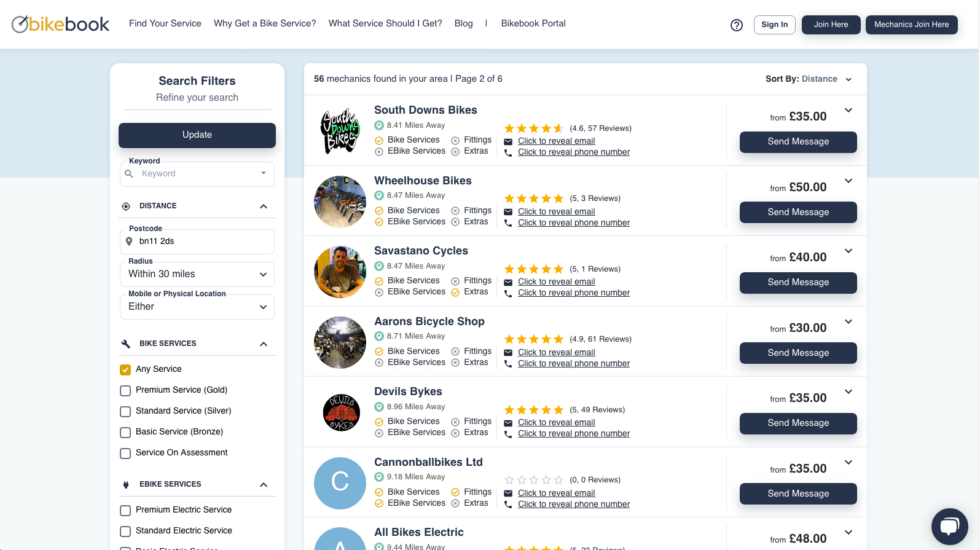This screenshot has height=550, width=980.
Task: Click the Cannonballbikes Ltd avatar circle
Action: click(x=340, y=483)
